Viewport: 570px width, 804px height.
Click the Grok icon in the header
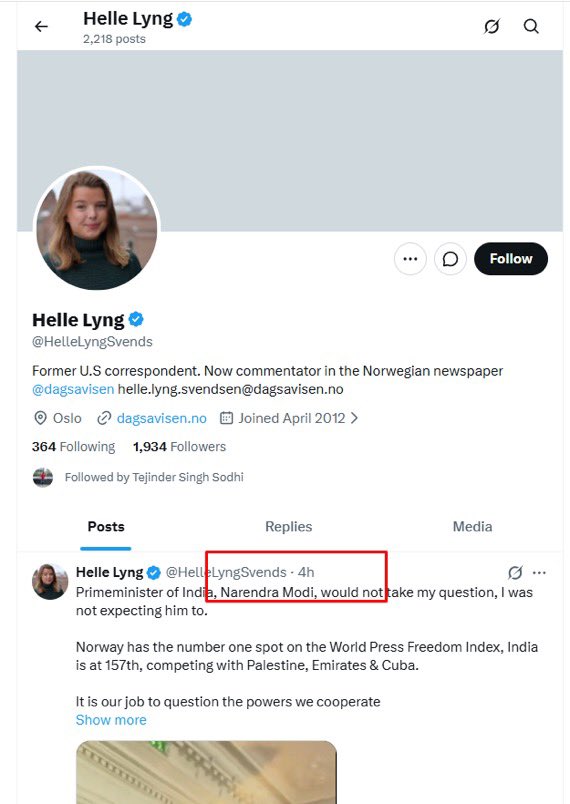[492, 26]
